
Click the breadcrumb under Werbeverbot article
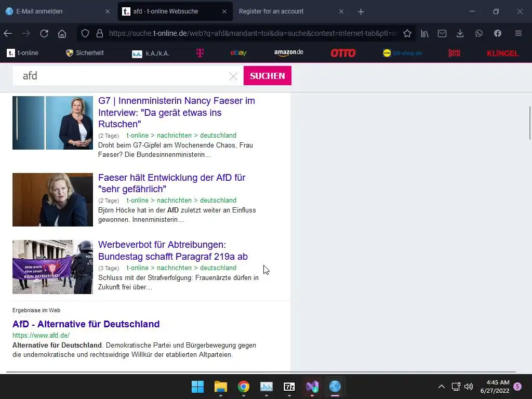[181, 268]
